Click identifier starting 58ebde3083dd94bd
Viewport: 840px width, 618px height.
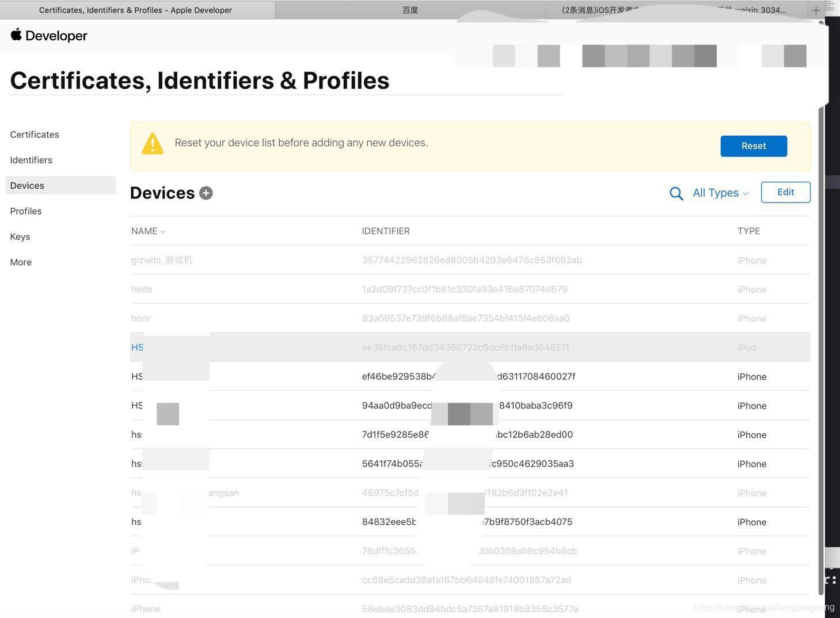click(470, 609)
